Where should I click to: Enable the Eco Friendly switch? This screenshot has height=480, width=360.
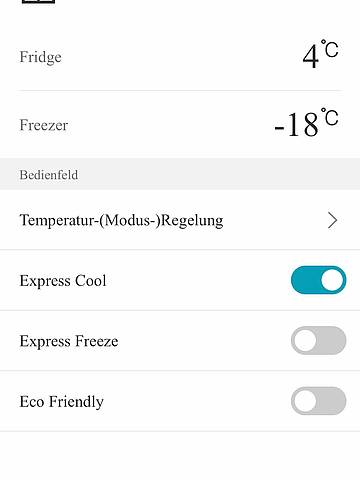(x=318, y=401)
